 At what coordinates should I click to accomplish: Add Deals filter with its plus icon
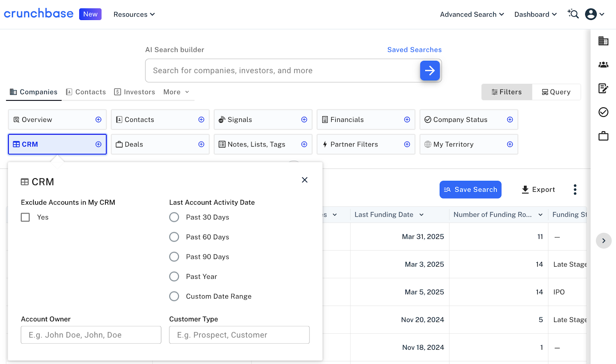[201, 144]
